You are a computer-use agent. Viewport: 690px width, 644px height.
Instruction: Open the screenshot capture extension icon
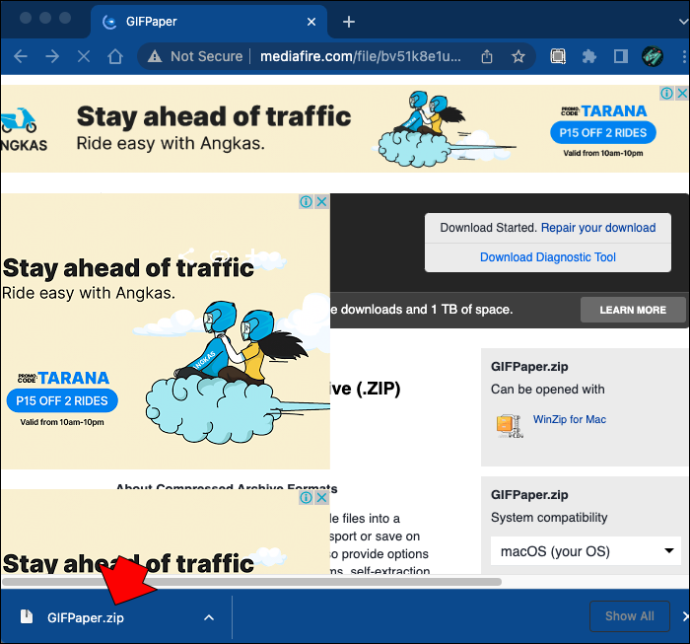coord(558,56)
